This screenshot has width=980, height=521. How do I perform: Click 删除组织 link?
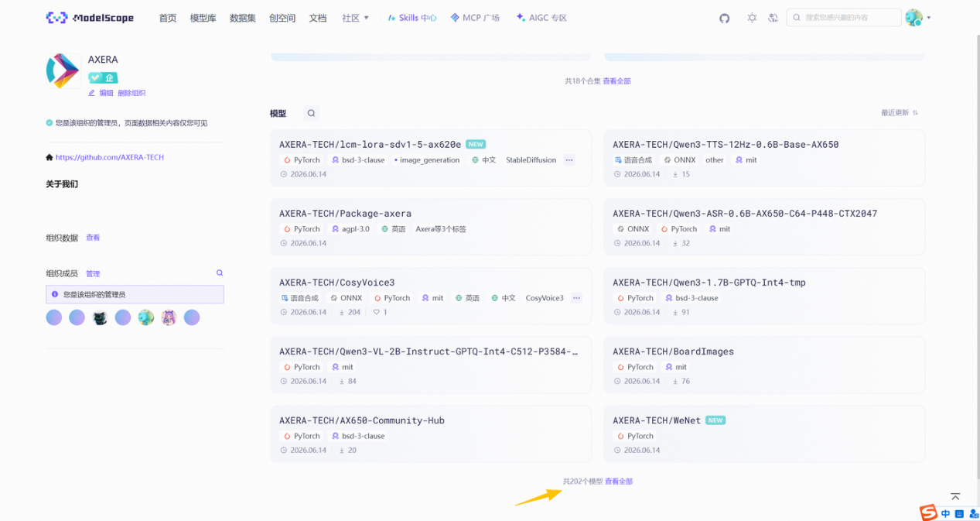[131, 93]
